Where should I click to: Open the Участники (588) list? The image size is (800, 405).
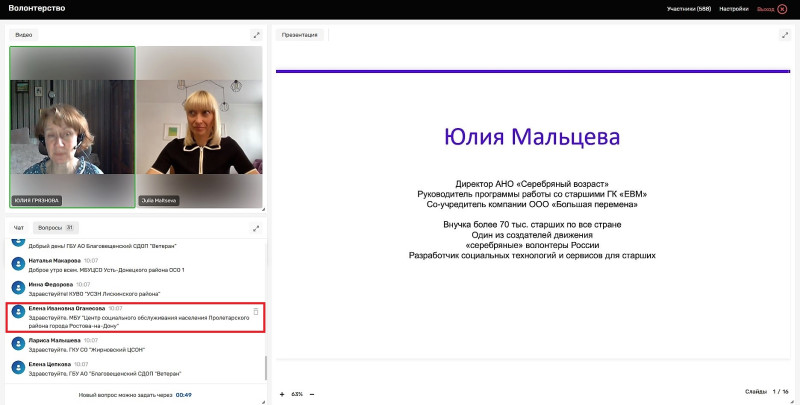(x=689, y=9)
